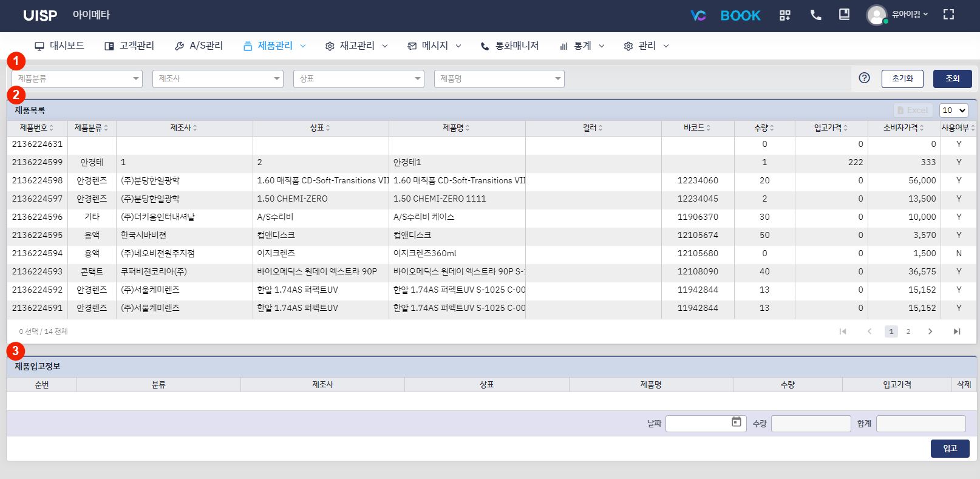
Task: Click the 수량 quantity input field
Action: point(811,424)
